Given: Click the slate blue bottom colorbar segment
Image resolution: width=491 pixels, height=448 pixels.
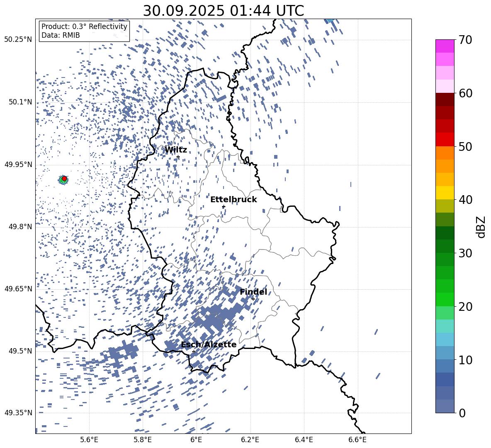Looking at the screenshot, I should (x=445, y=406).
